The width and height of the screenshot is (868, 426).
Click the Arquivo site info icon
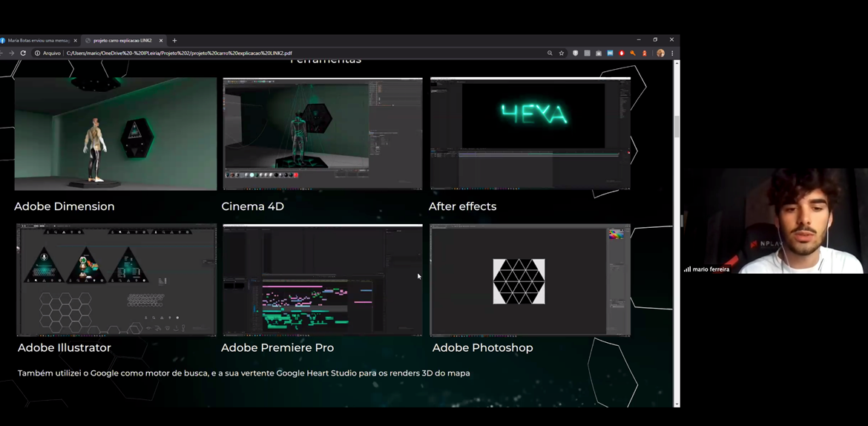(37, 53)
